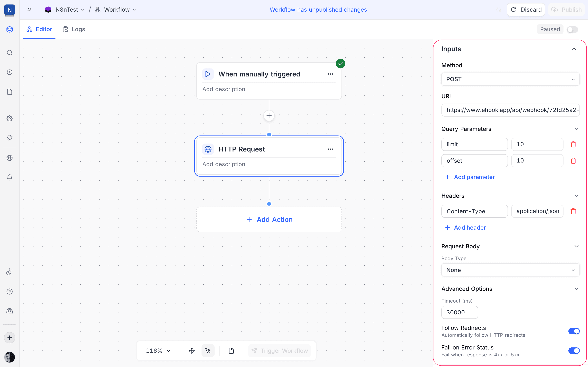The width and height of the screenshot is (588, 367).
Task: Open the Body Type dropdown
Action: tap(510, 270)
